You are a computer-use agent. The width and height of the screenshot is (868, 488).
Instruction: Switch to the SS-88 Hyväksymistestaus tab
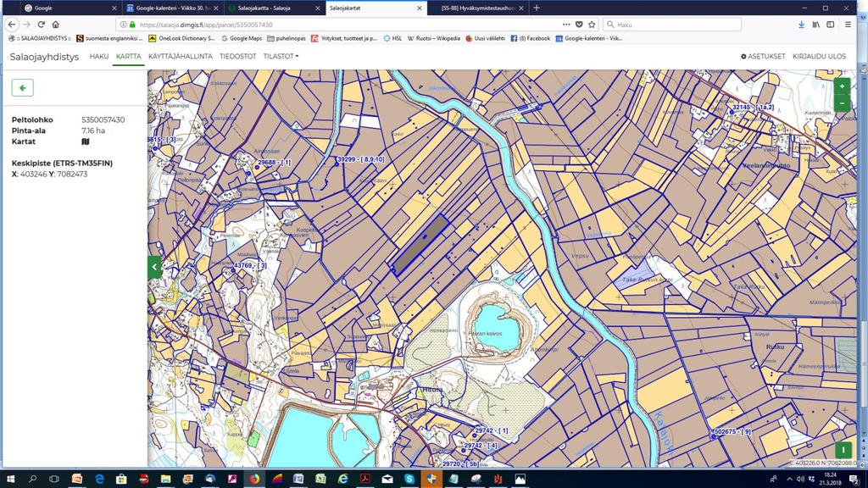pos(476,8)
